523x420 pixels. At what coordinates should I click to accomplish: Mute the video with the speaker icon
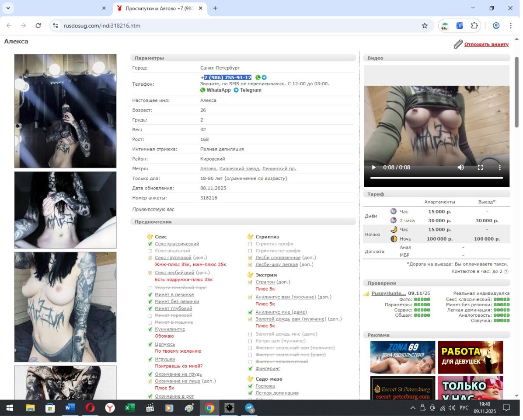(460, 168)
